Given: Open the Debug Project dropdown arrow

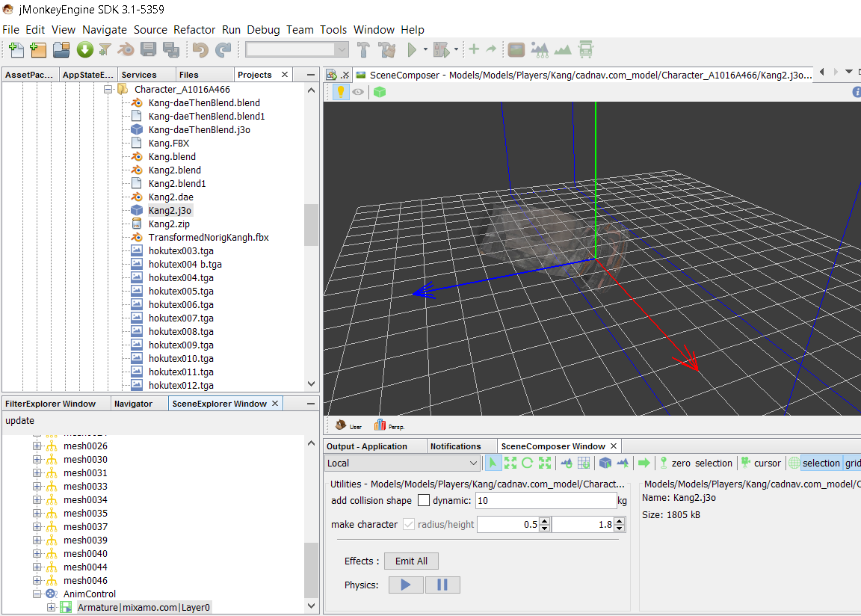Looking at the screenshot, I should [457, 50].
